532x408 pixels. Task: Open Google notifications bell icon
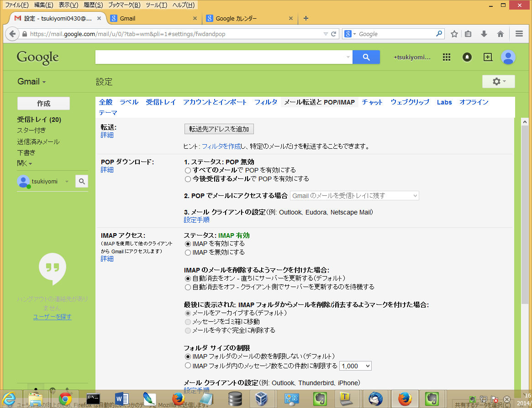click(x=467, y=58)
